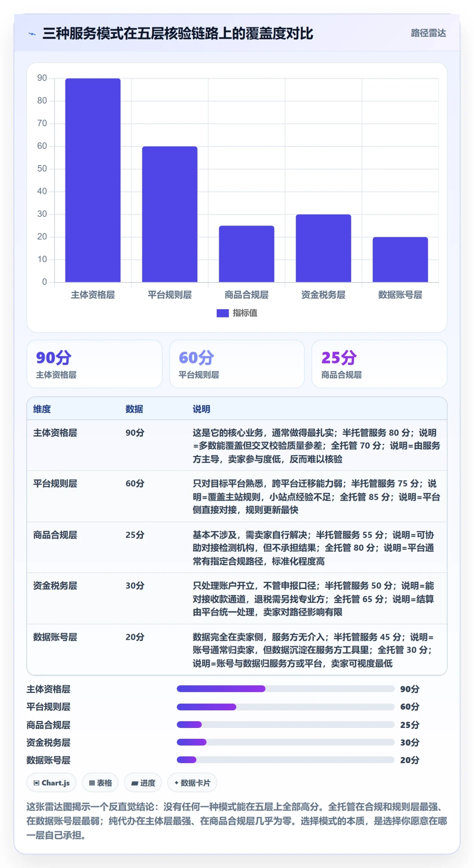Open the 90分 主体资格层 data card
Screen dimensions: 474x868
click(94, 364)
